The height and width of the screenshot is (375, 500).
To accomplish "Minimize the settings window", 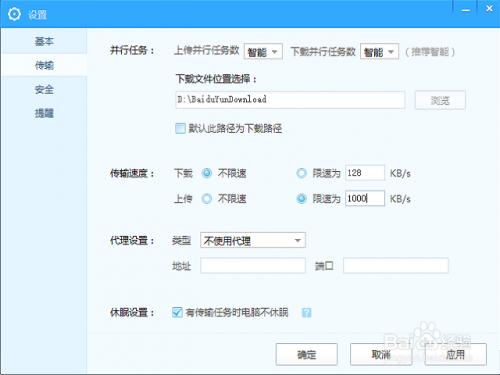I will (x=466, y=10).
